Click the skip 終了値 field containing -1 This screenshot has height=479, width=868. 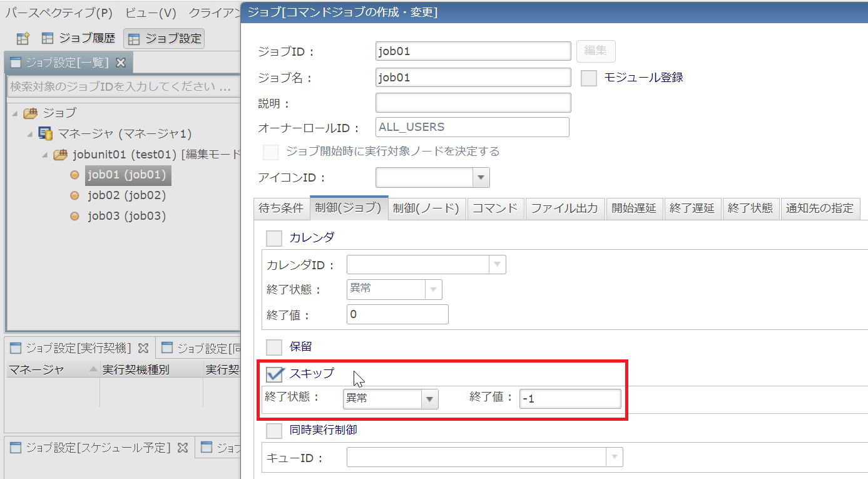click(x=569, y=399)
